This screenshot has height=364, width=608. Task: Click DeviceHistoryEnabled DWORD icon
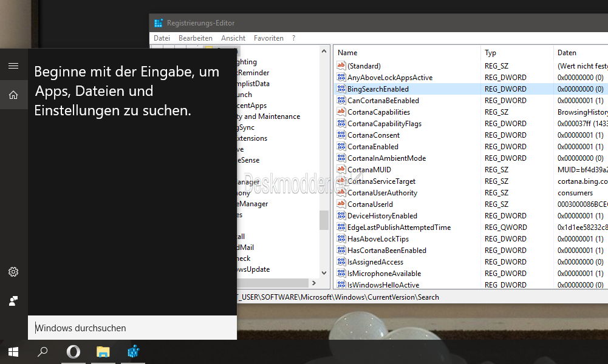click(341, 216)
